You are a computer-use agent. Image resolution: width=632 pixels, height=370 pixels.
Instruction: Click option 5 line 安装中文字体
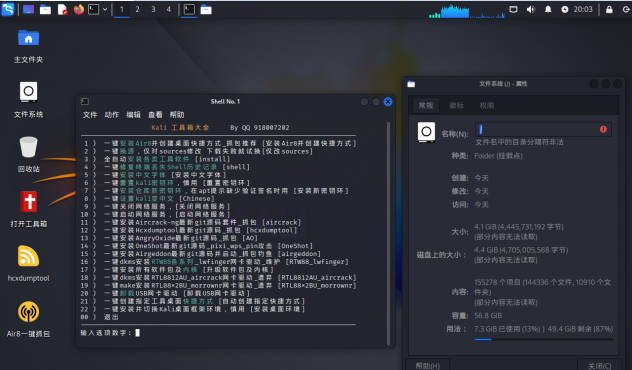point(155,175)
